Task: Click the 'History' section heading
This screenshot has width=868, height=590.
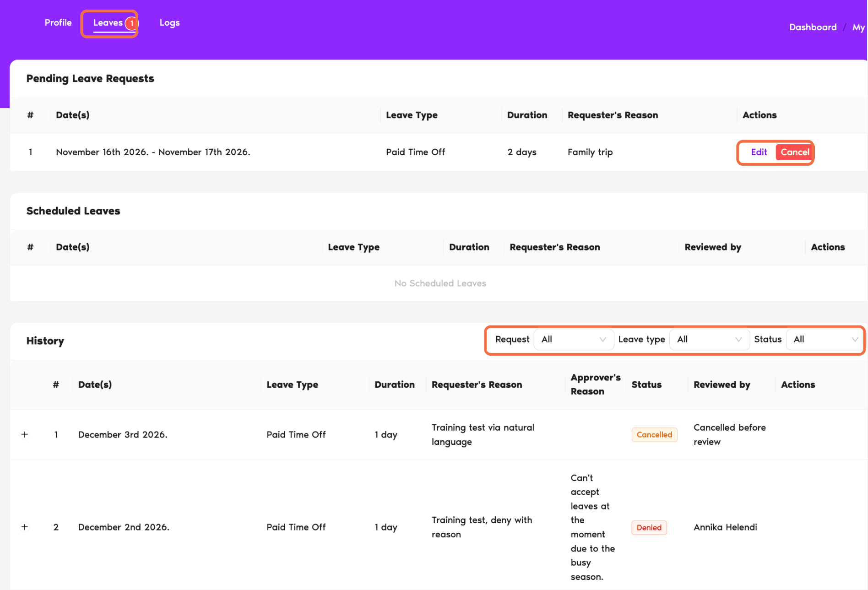Action: (x=45, y=341)
